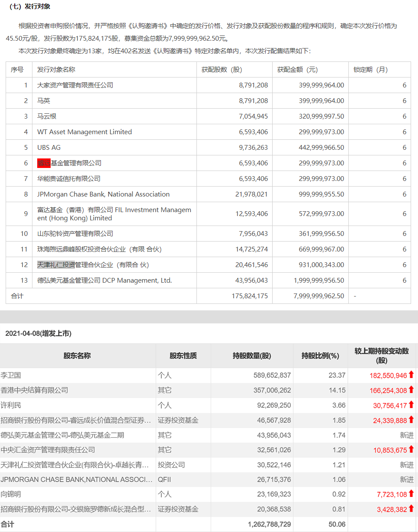Image resolution: width=418 pixels, height=532 pixels.
Task: Click the lock period 6 in UBS AG row
Action: [405, 148]
